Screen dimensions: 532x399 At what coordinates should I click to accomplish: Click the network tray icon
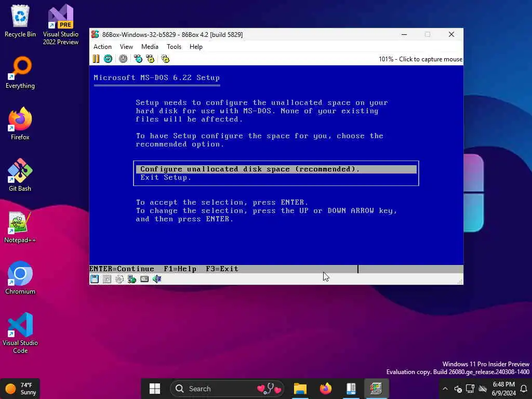(470, 389)
